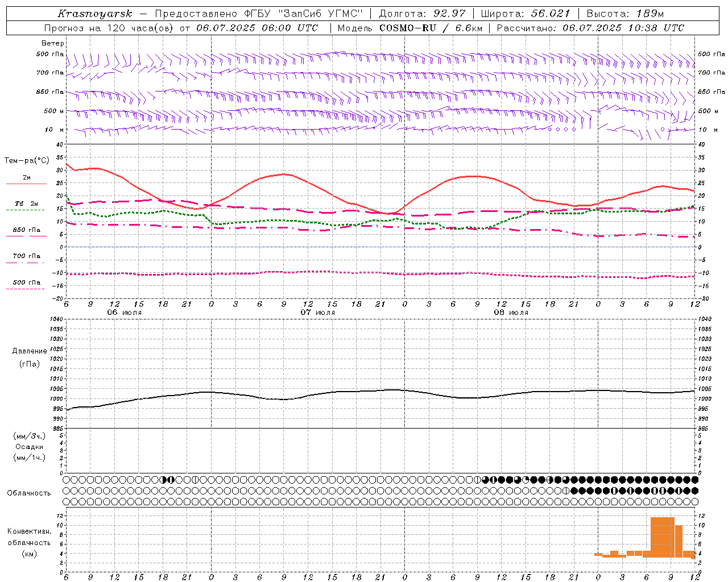Click the 'Тем-ра(°C)' temperature axis title
The image size is (728, 582).
click(26, 161)
